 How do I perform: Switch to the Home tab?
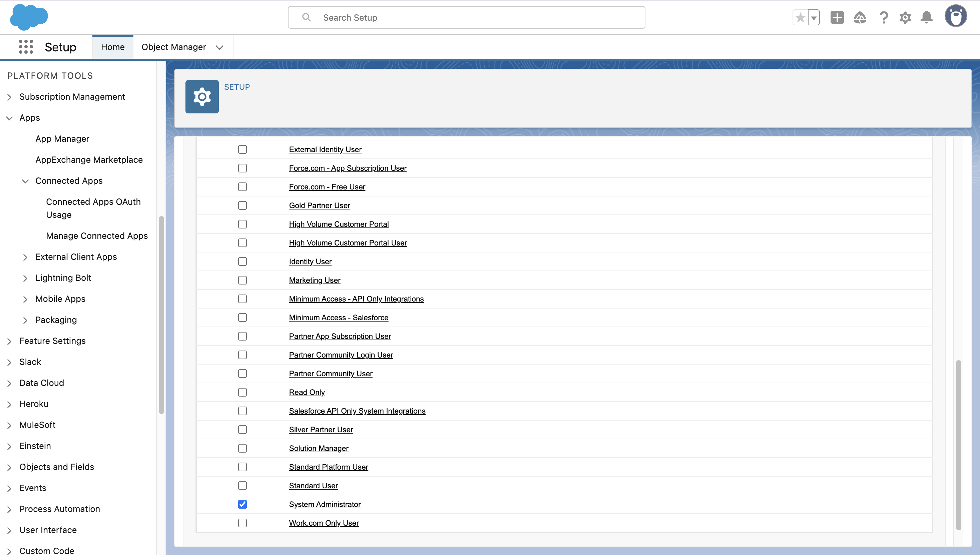(113, 47)
